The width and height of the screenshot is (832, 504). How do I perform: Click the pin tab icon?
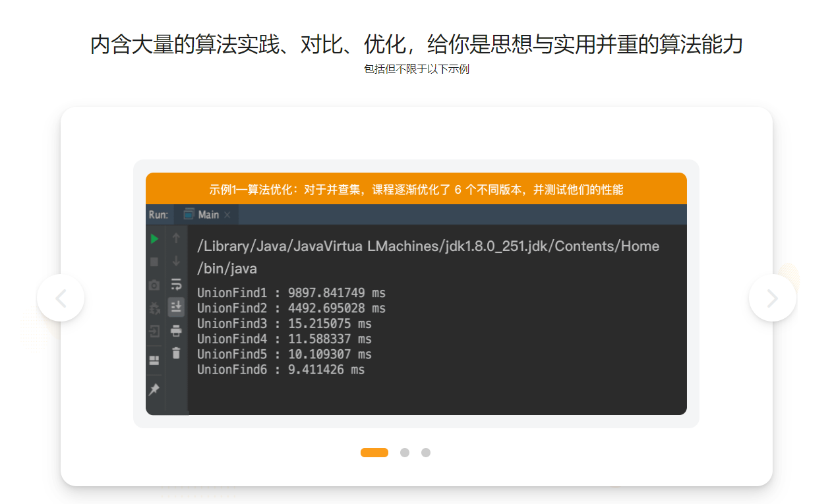pyautogui.click(x=154, y=389)
